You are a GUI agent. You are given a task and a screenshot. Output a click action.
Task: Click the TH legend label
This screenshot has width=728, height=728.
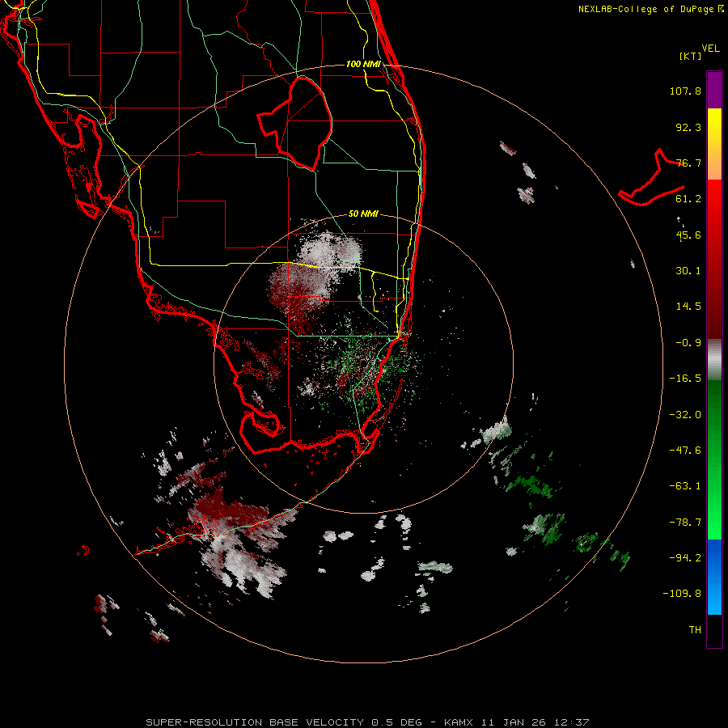695,630
